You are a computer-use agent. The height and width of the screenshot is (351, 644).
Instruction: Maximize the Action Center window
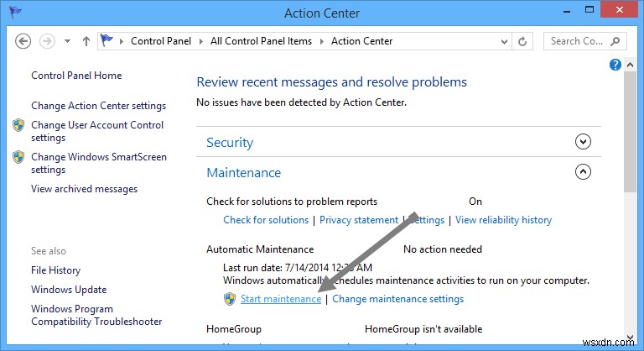589,10
